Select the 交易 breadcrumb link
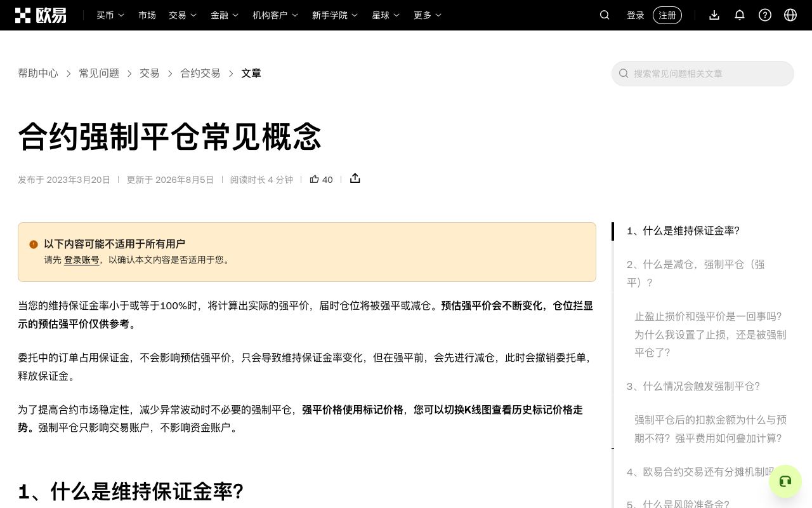 150,74
